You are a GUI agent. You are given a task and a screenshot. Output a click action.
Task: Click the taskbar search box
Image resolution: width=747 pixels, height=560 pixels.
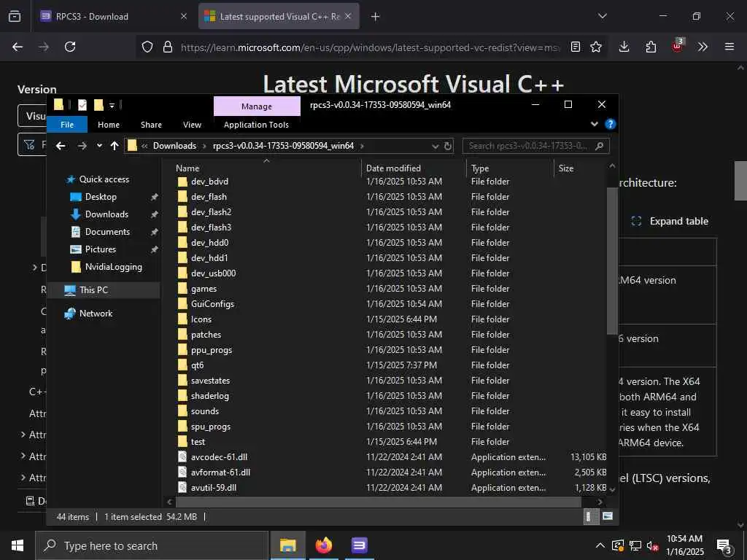click(152, 545)
